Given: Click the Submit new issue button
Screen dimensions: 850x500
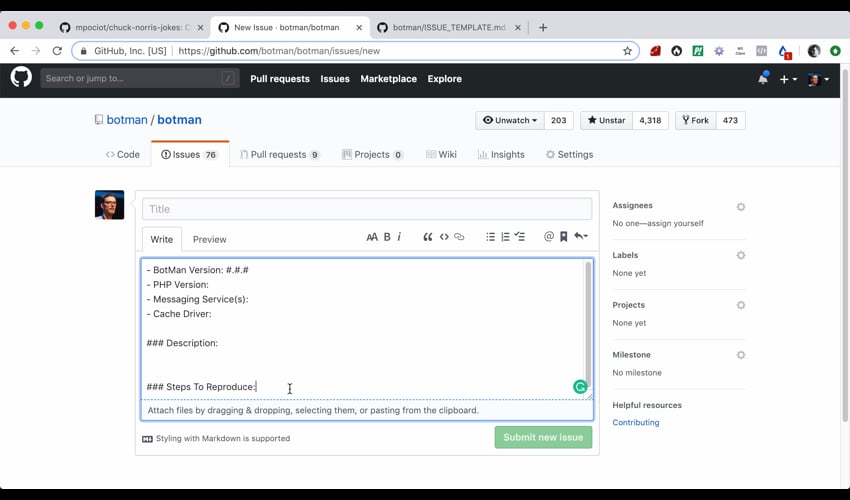Looking at the screenshot, I should coord(543,437).
